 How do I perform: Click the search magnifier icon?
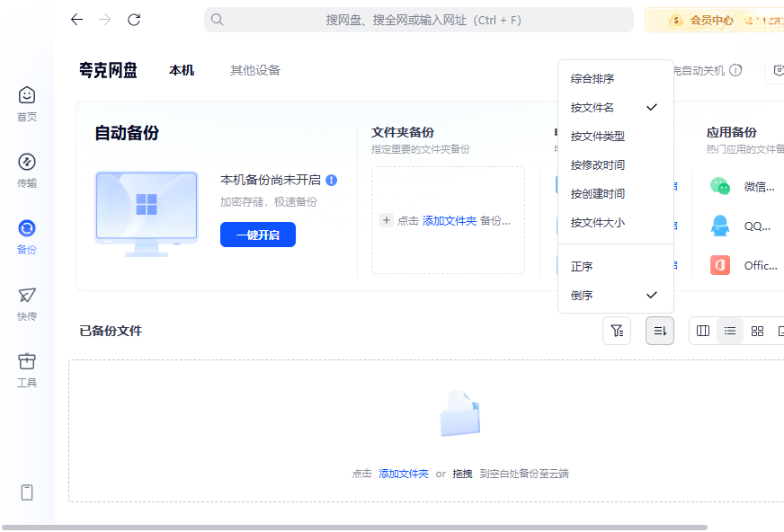click(217, 20)
